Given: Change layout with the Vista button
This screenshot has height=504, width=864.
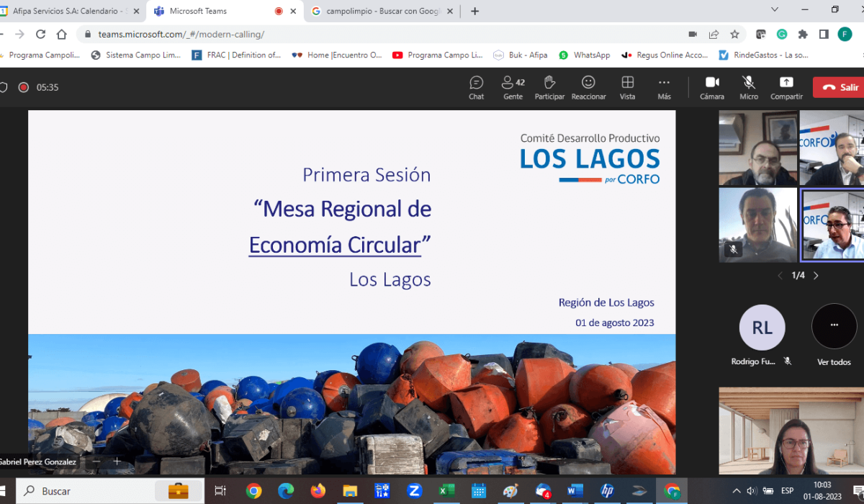Looking at the screenshot, I should (627, 87).
